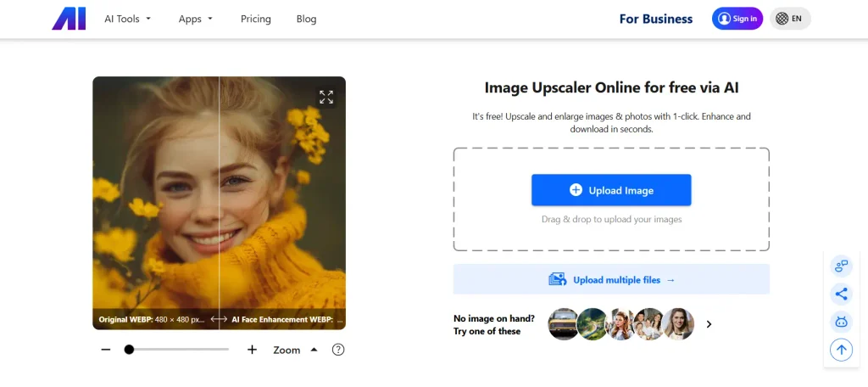
Task: Open the feedback chat icon in sidebar
Action: tap(842, 266)
